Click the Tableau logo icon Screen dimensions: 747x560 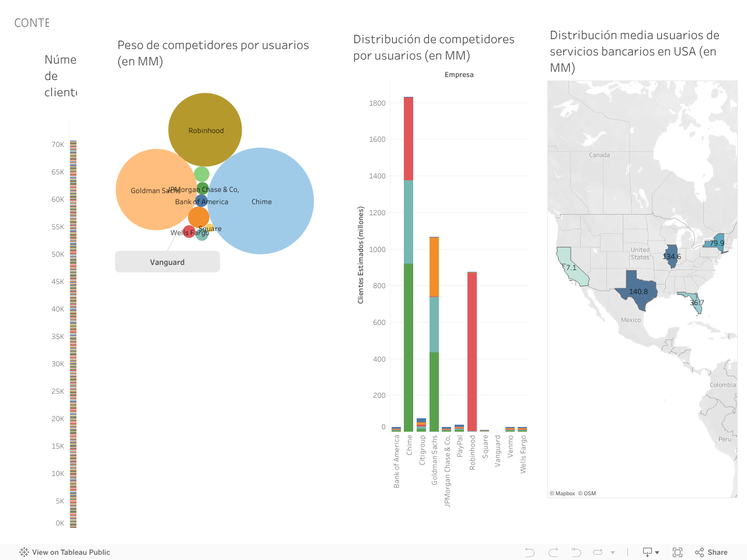[x=24, y=552]
